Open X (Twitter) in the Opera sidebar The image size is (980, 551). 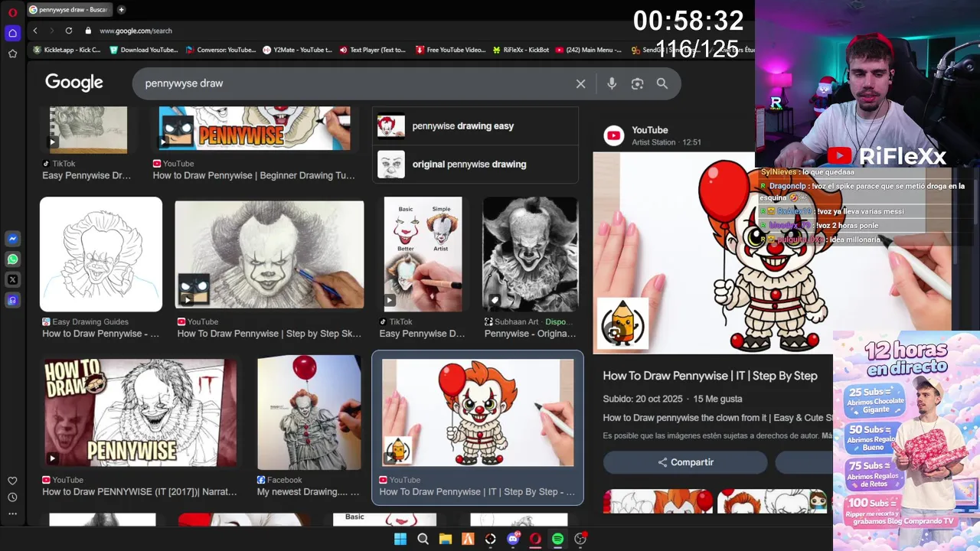[12, 280]
